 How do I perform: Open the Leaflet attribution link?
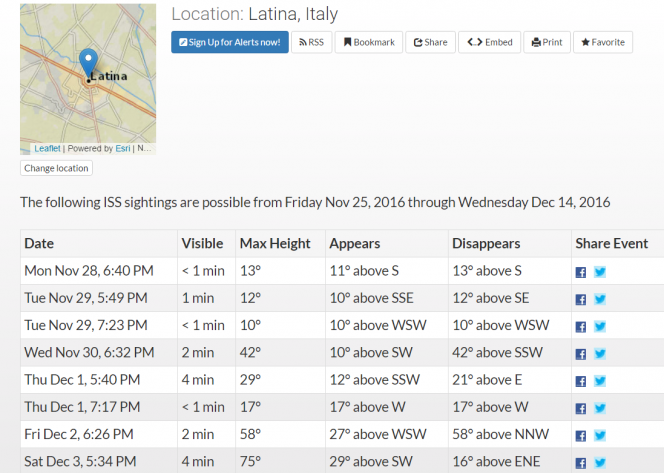(x=47, y=148)
